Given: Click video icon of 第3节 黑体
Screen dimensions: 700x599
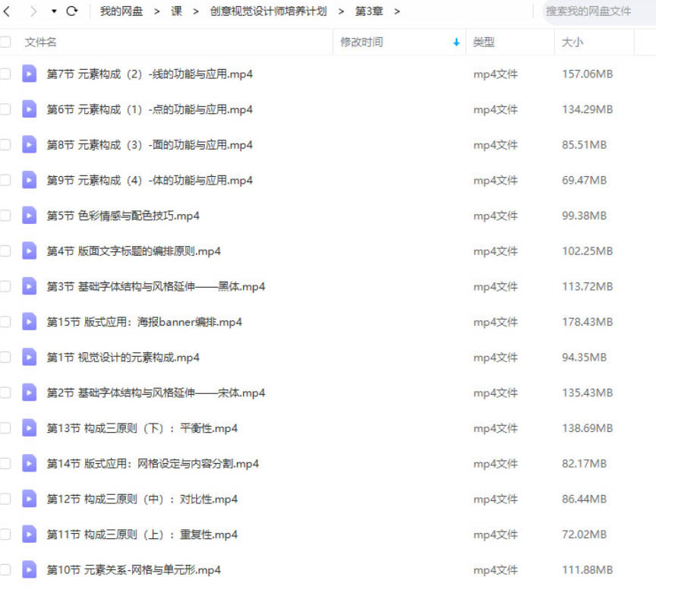Looking at the screenshot, I should coord(29,286).
